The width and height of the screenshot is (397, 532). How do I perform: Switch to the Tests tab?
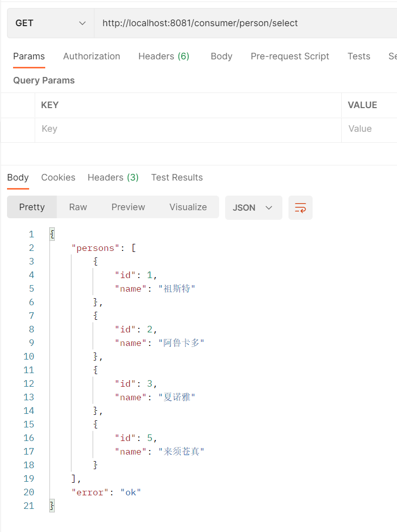(x=359, y=56)
